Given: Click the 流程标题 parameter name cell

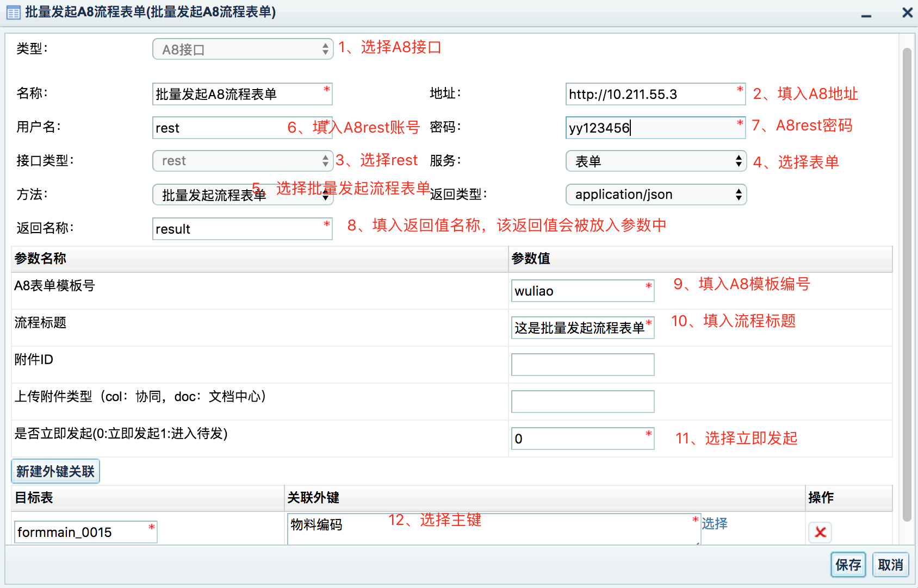Looking at the screenshot, I should click(x=260, y=328).
